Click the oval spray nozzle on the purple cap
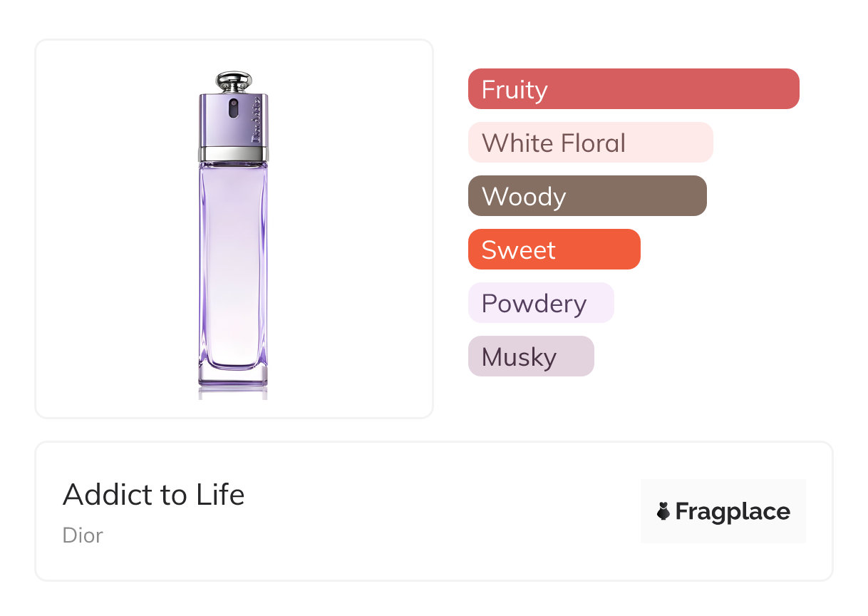868x616 pixels. [233, 108]
